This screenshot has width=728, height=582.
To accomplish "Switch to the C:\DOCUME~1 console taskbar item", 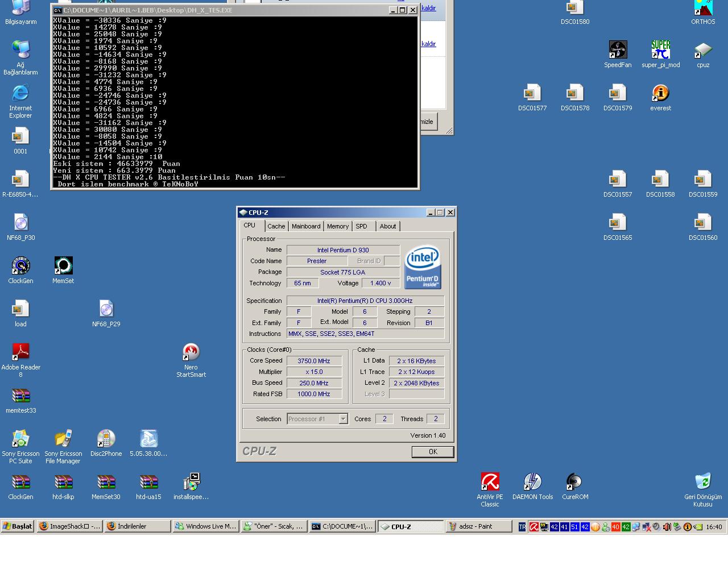I will pyautogui.click(x=342, y=526).
